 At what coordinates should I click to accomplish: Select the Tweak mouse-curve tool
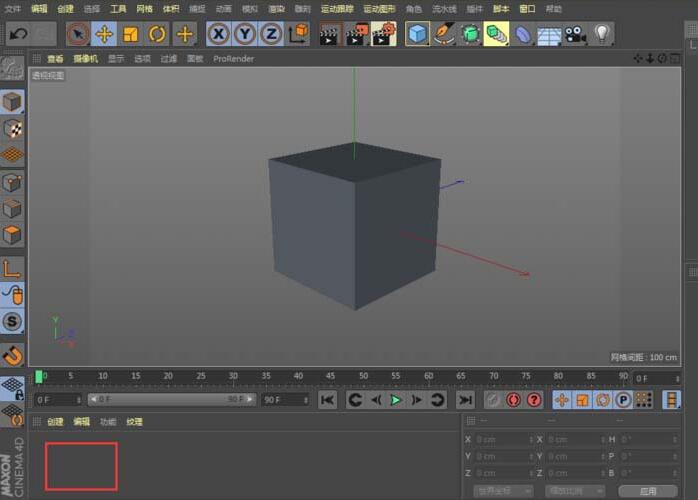[x=12, y=295]
